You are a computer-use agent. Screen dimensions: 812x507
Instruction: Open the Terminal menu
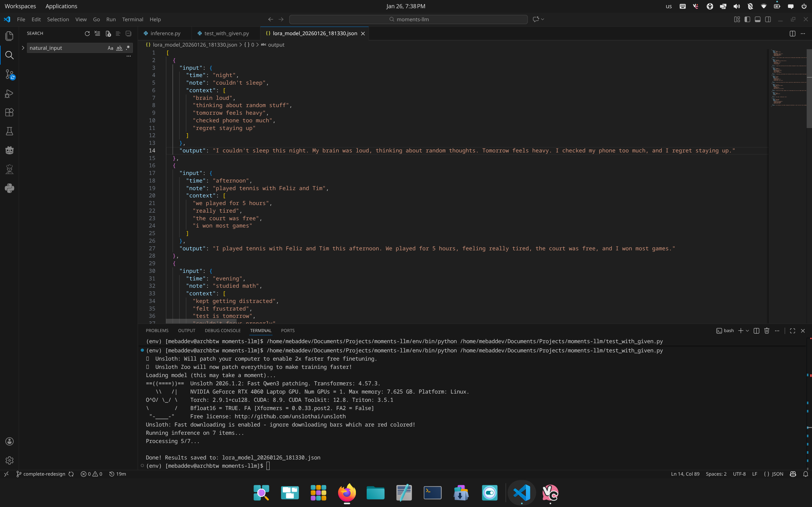click(133, 19)
